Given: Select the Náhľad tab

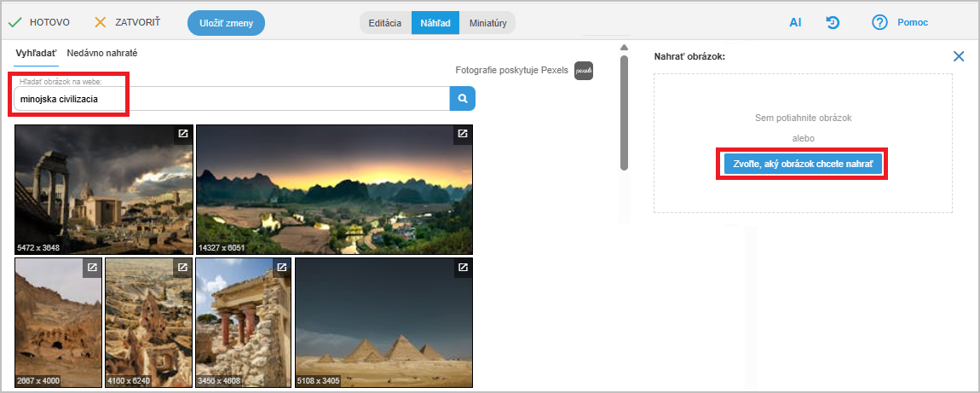Looking at the screenshot, I should [x=435, y=22].
